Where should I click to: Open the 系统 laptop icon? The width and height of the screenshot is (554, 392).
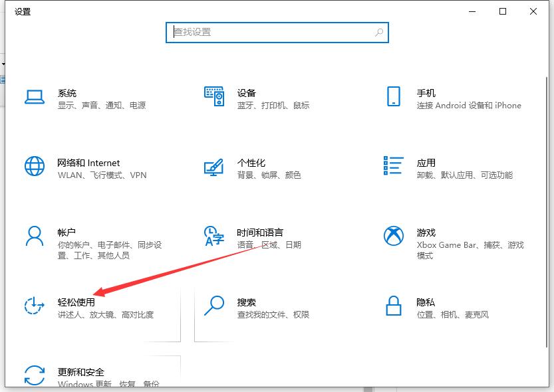(x=35, y=97)
